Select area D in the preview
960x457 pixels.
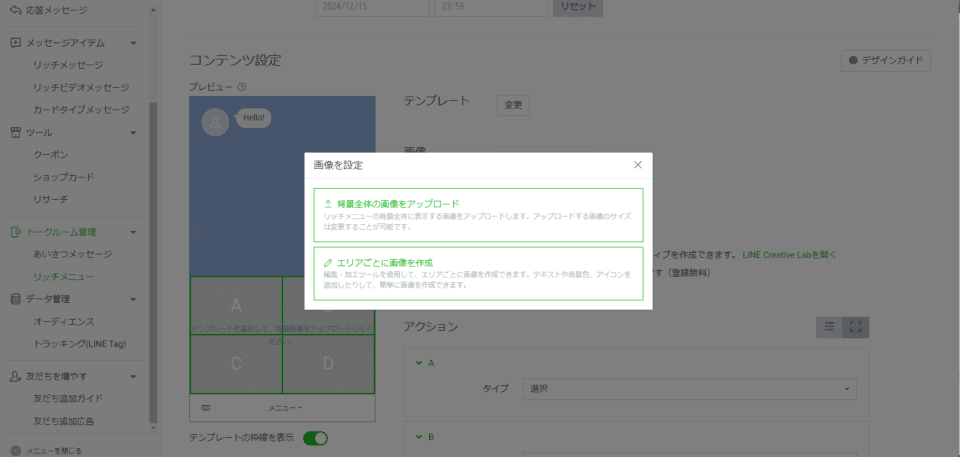[x=328, y=364]
